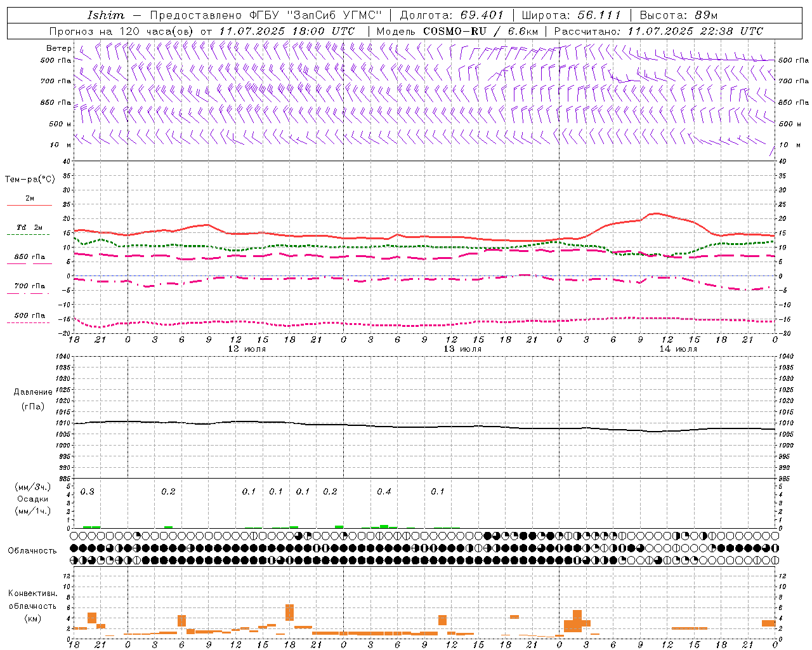Click the solid line under '2м' legend
This screenshot has width=812, height=650.
[x=29, y=205]
